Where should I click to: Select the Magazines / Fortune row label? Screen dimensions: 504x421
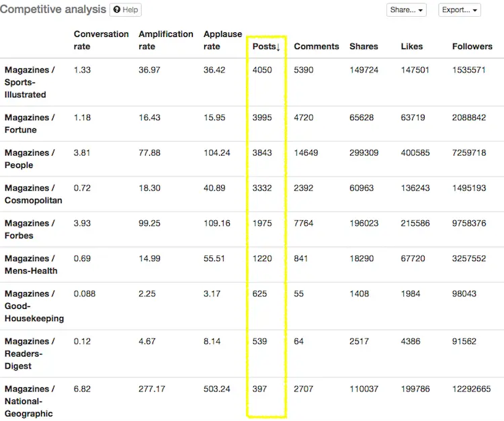[30, 124]
